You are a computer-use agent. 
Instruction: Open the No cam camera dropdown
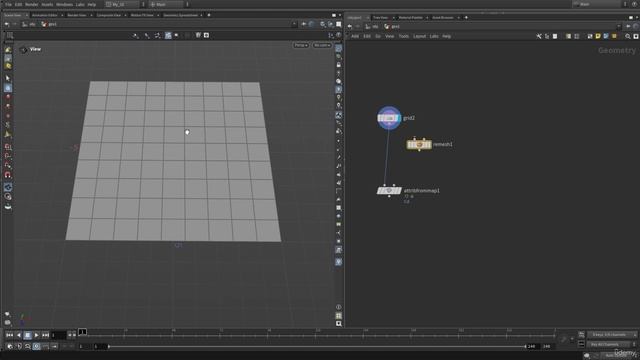322,45
